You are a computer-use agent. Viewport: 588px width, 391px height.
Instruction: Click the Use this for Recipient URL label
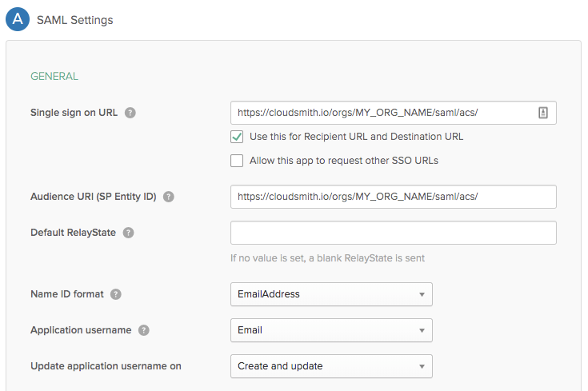pos(356,137)
